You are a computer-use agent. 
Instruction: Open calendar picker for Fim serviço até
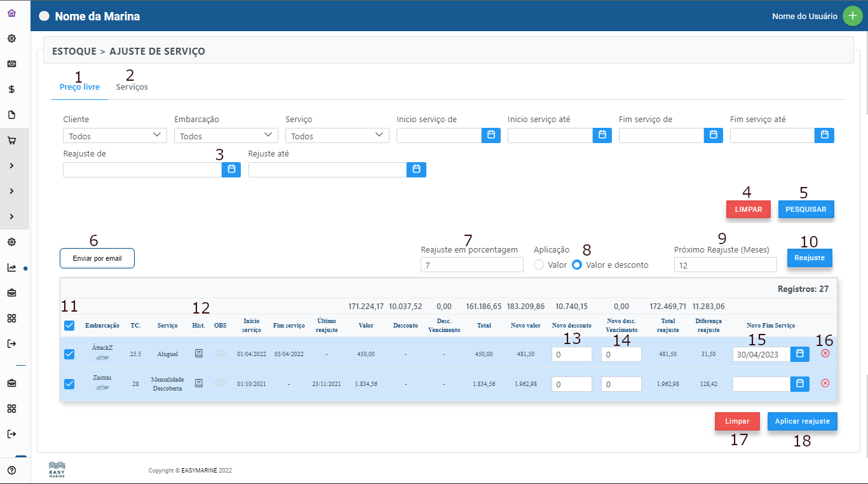coord(824,135)
